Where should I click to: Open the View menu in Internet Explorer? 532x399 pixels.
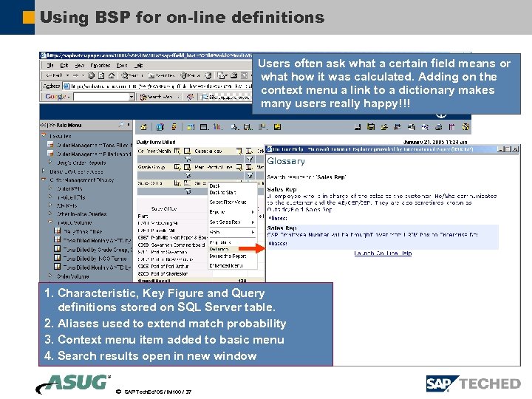point(79,65)
